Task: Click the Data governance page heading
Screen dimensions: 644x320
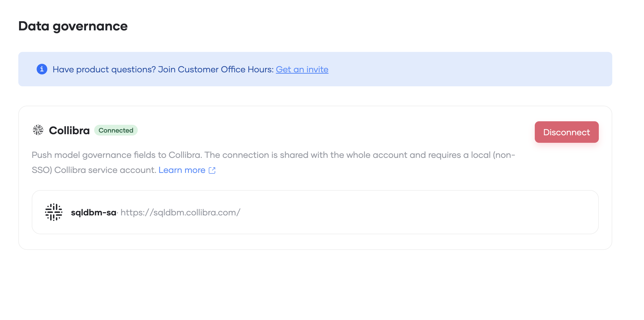Action: tap(73, 26)
